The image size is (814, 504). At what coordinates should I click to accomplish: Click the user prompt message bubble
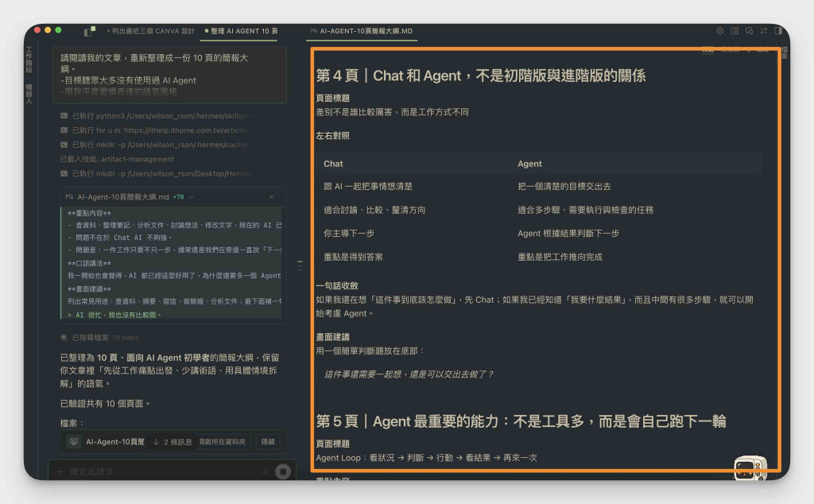pos(170,75)
